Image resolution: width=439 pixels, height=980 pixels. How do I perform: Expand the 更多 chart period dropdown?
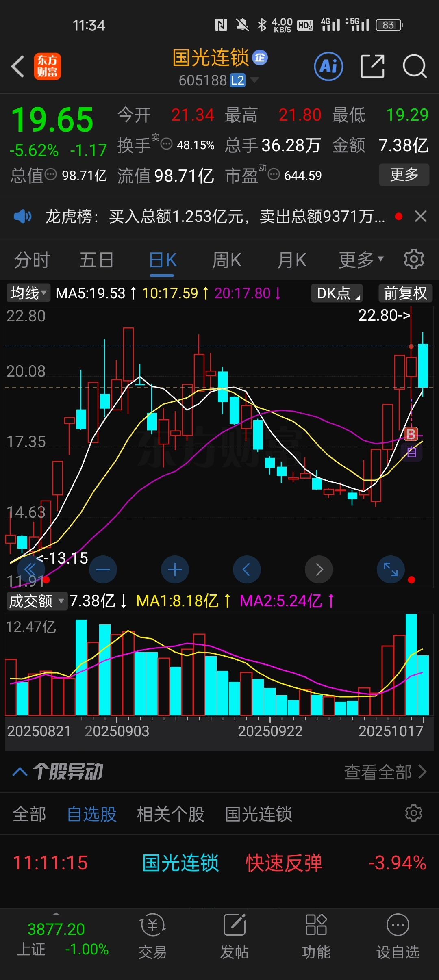click(x=361, y=260)
